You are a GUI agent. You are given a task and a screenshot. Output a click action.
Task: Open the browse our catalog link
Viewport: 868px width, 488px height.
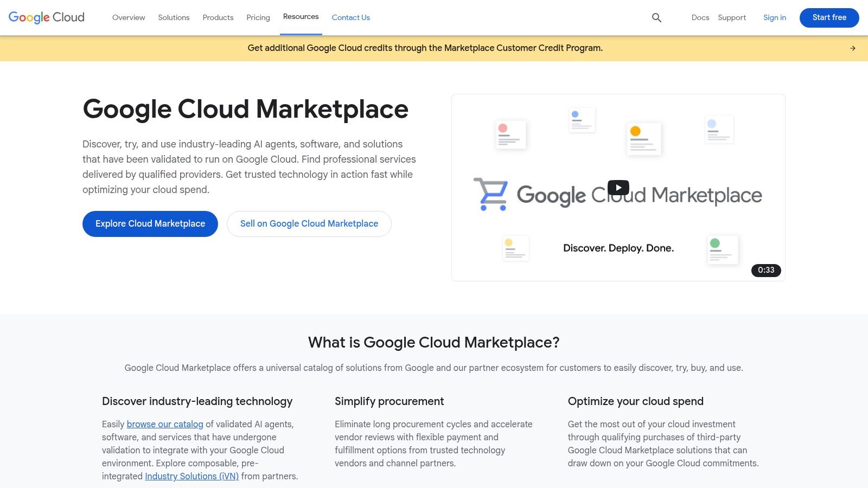point(164,424)
